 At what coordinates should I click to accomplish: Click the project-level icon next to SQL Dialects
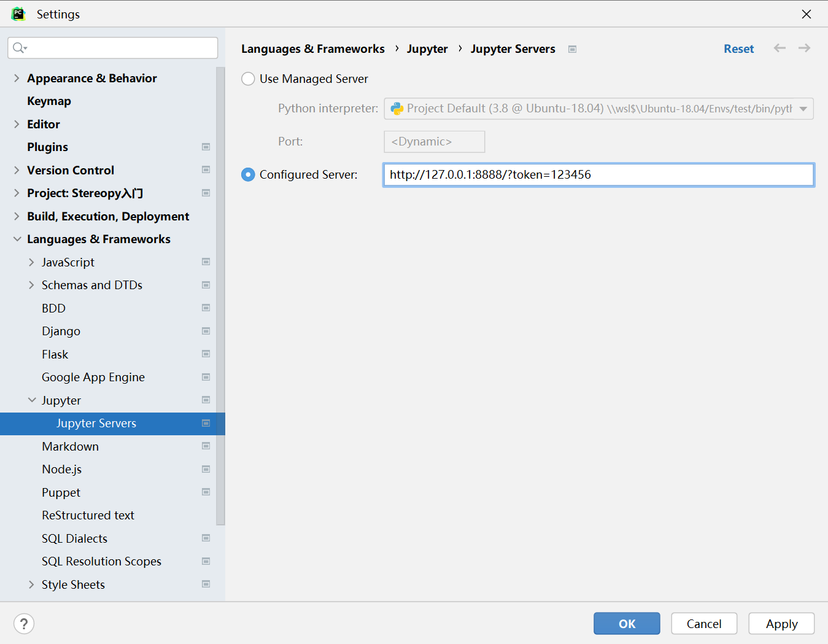206,538
